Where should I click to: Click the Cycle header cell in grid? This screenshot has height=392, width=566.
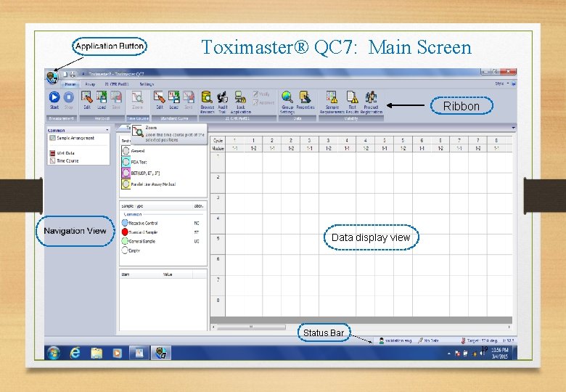(218, 140)
